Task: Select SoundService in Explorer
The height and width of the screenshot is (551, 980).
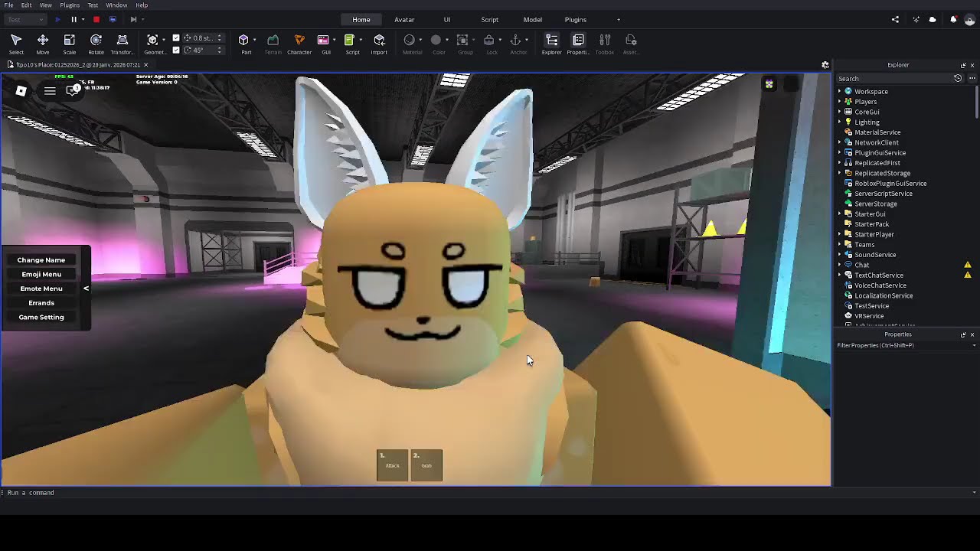Action: pyautogui.click(x=875, y=255)
